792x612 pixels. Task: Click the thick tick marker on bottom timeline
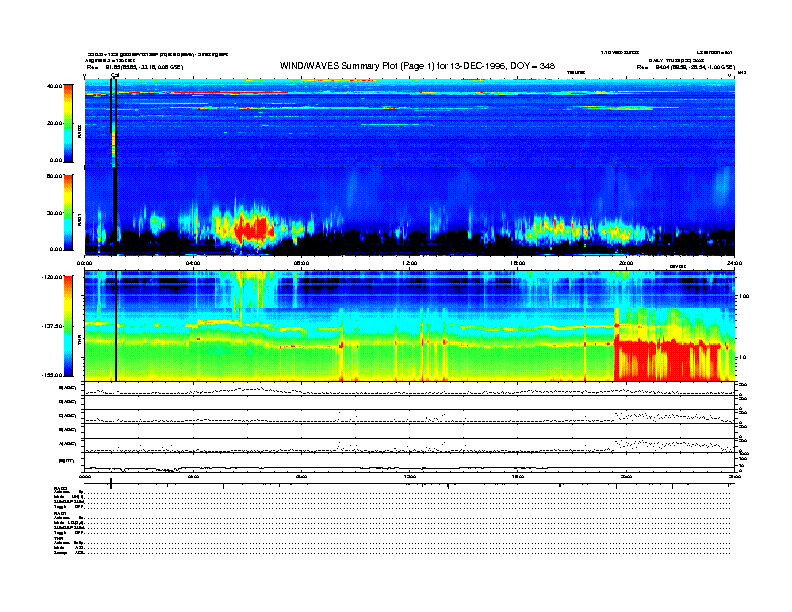click(111, 484)
